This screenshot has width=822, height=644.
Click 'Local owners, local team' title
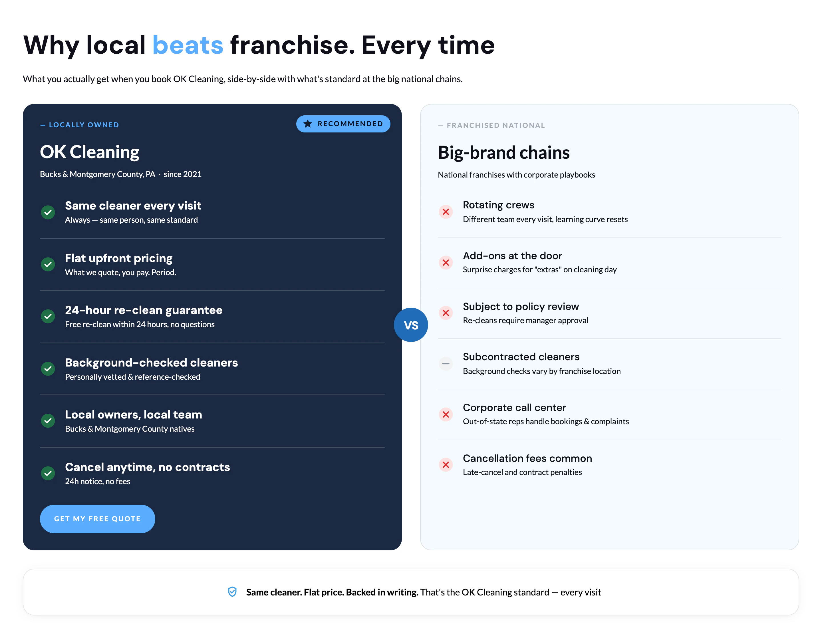(133, 414)
